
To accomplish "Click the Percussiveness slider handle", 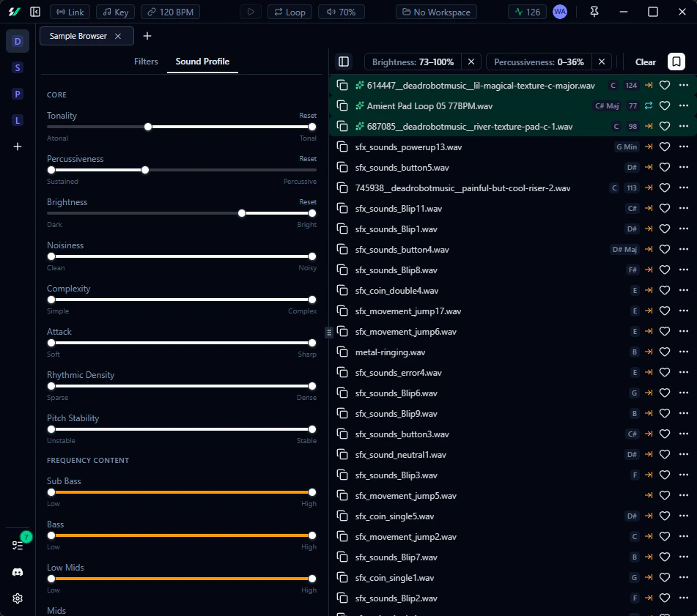I will tap(145, 170).
